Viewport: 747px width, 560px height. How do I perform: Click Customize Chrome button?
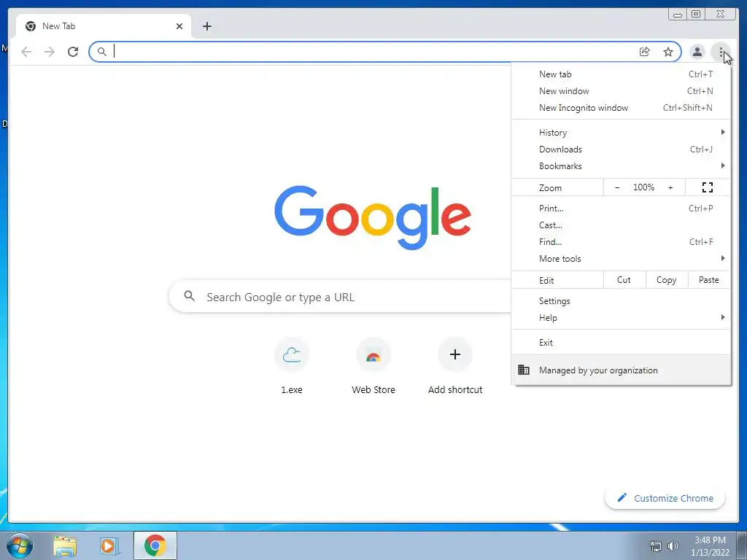(x=665, y=498)
